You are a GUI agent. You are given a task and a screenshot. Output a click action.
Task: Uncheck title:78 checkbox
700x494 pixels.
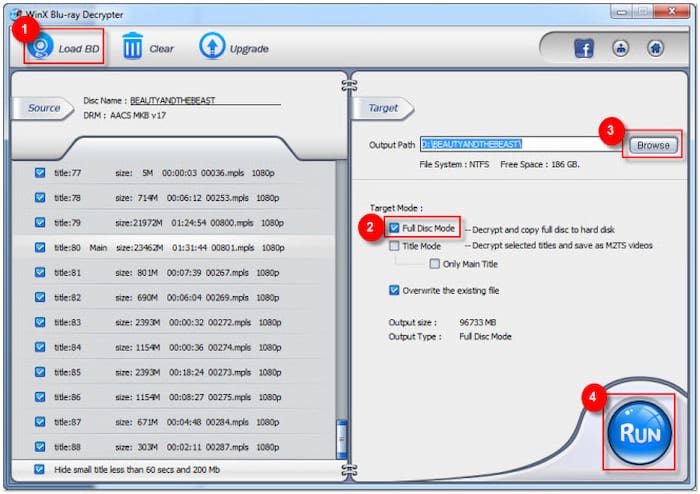[40, 197]
